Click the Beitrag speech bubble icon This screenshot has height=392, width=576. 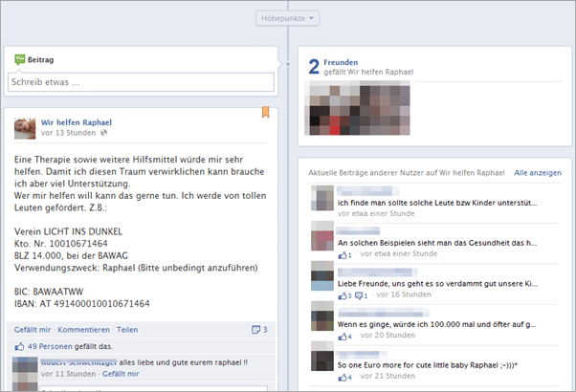(19, 59)
